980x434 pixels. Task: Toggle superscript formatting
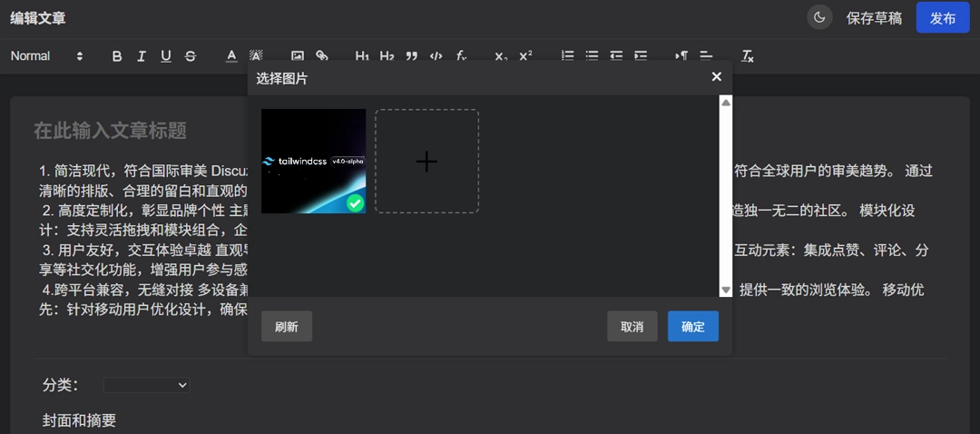[525, 56]
